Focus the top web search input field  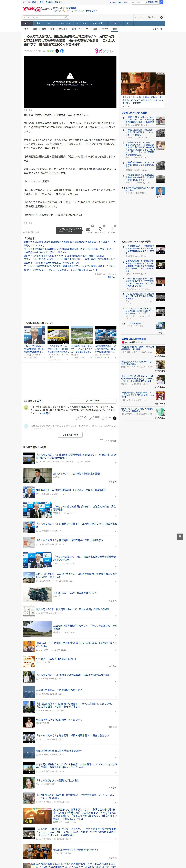[138, 2]
